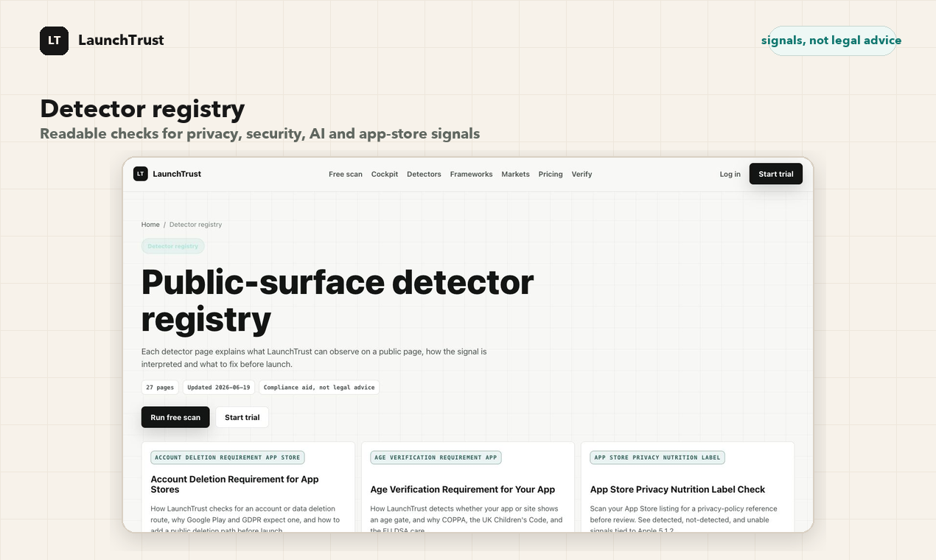
Task: Click the LaunchTrust wordmark at top left
Action: point(121,41)
